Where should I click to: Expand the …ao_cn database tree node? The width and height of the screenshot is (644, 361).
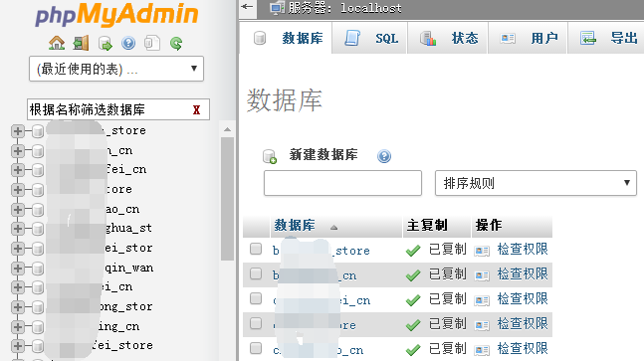click(17, 210)
